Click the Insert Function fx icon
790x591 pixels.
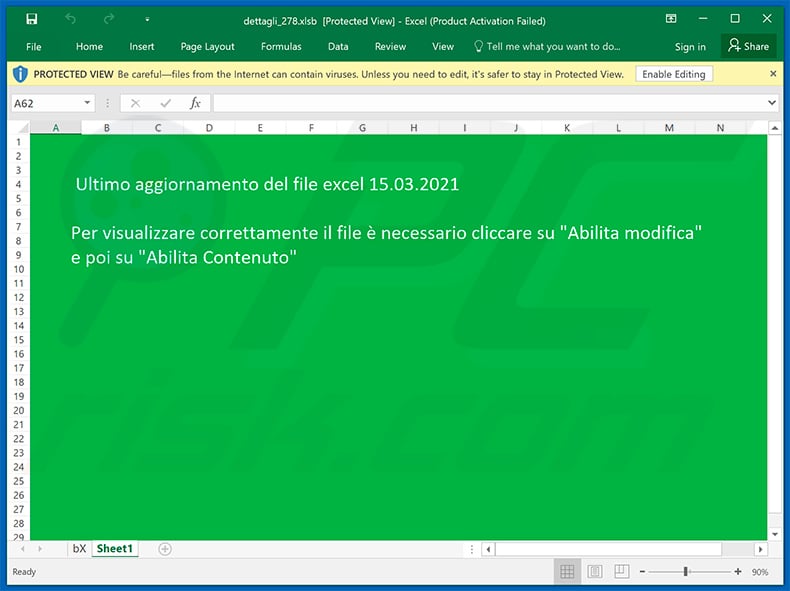pos(196,103)
